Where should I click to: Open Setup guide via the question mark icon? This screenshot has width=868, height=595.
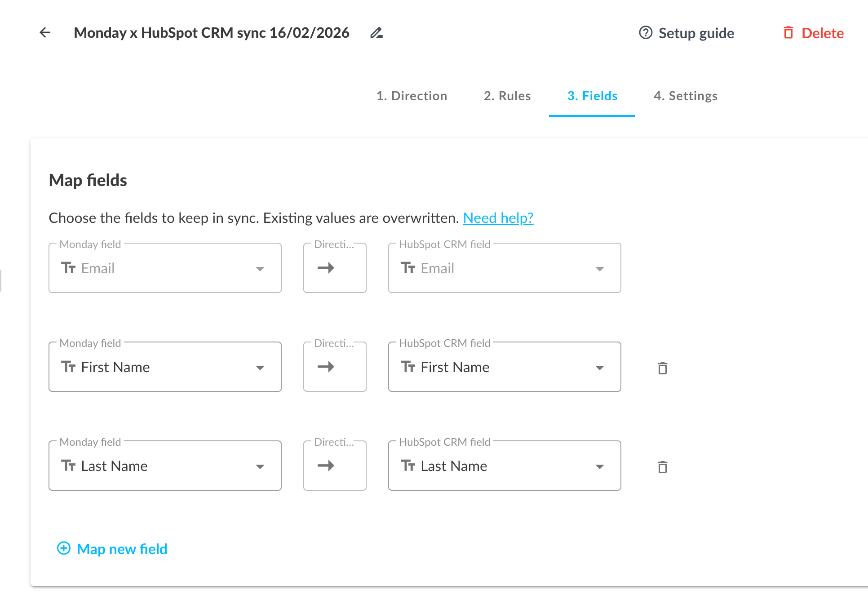pyautogui.click(x=646, y=32)
